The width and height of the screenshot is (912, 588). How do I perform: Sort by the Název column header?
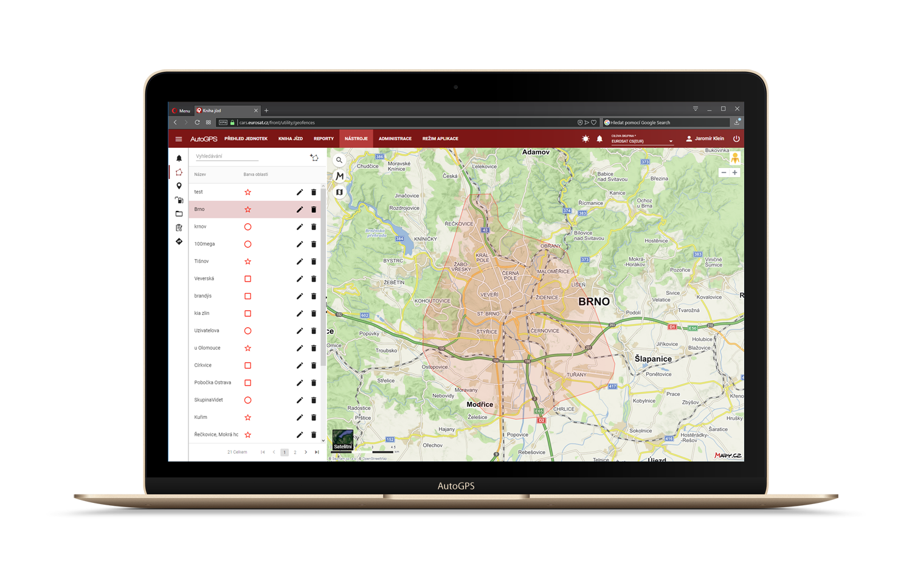200,175
